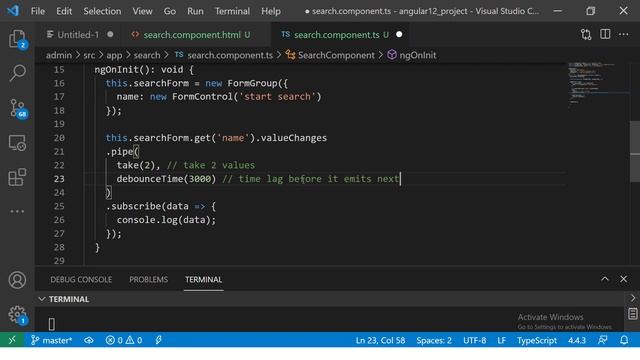Open the Accounts menu
Viewport: 640px width, 360px height.
pos(17,280)
